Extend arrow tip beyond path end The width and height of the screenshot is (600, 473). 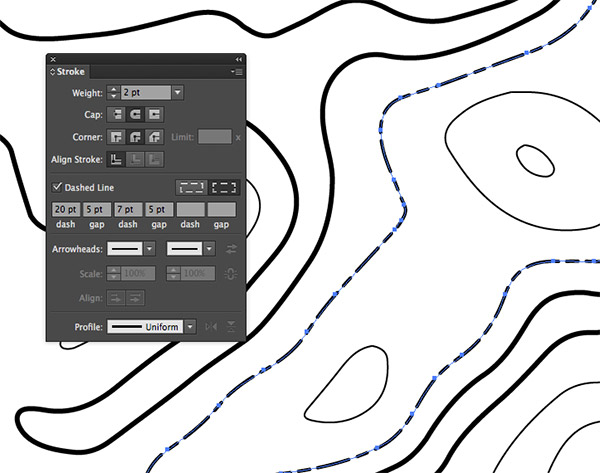click(116, 298)
